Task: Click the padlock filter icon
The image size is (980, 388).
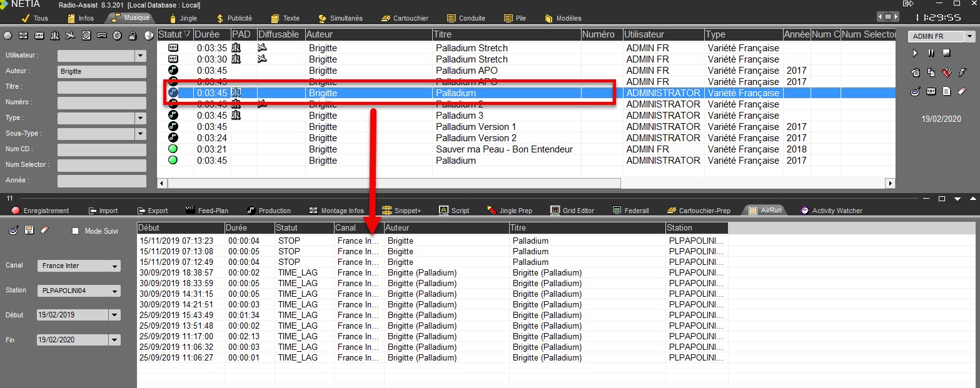Action: click(133, 36)
